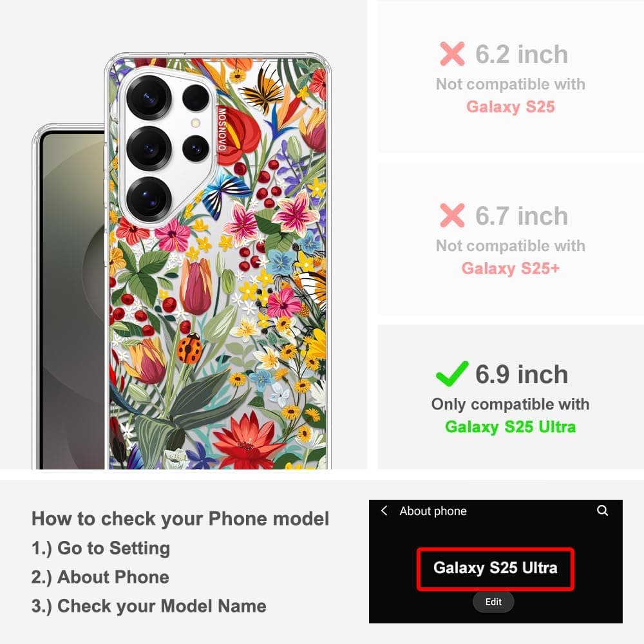The width and height of the screenshot is (644, 644).
Task: Click the About phone header title
Action: click(x=433, y=511)
